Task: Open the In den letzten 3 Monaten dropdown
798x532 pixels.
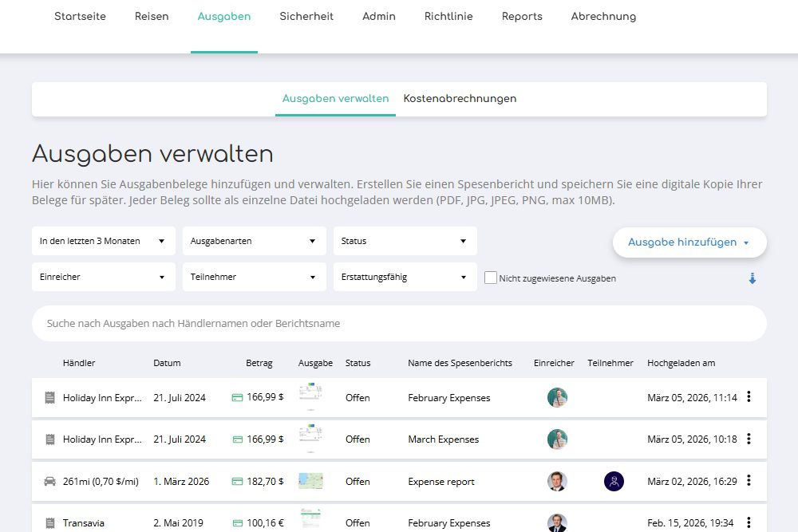Action: 103,241
